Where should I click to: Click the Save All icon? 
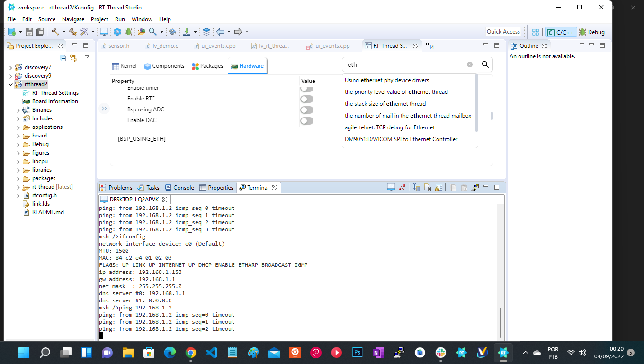tap(40, 32)
